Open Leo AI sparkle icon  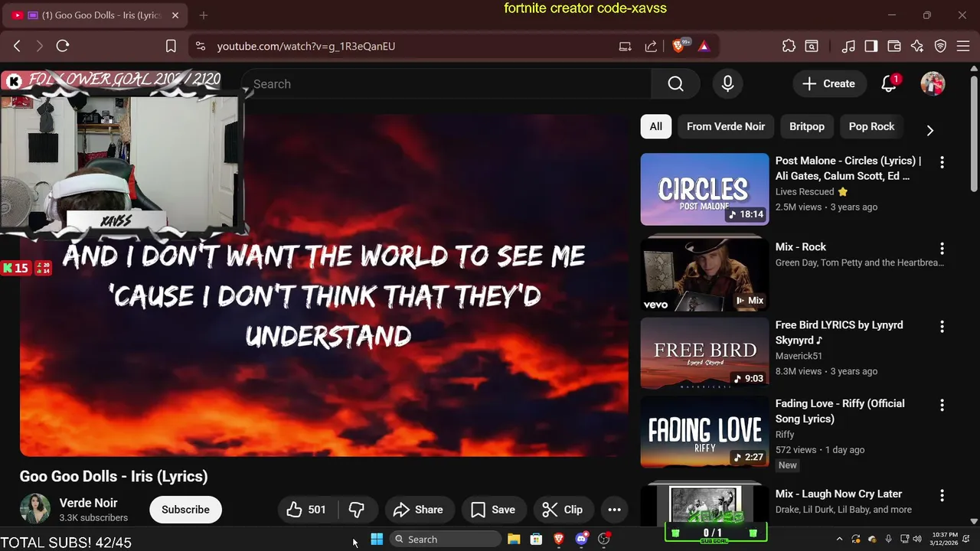(x=917, y=46)
